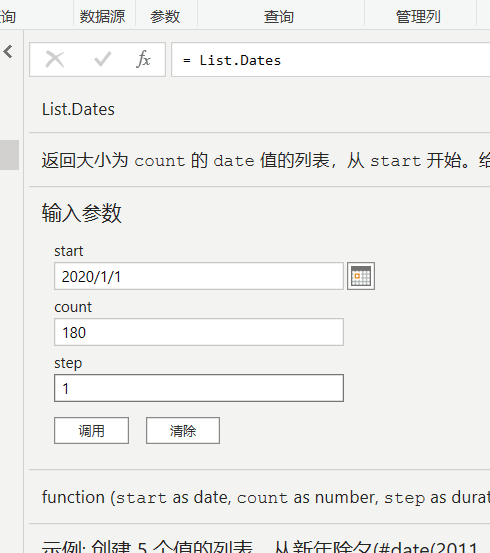Click the formula bar containing List.Dates
Image resolution: width=490 pixels, height=553 pixels.
pos(331,60)
